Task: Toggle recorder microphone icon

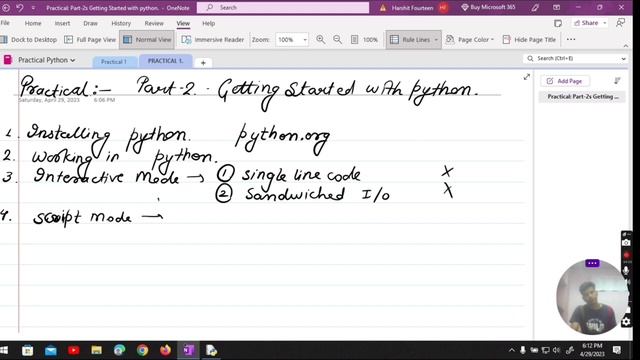Action: click(x=626, y=270)
